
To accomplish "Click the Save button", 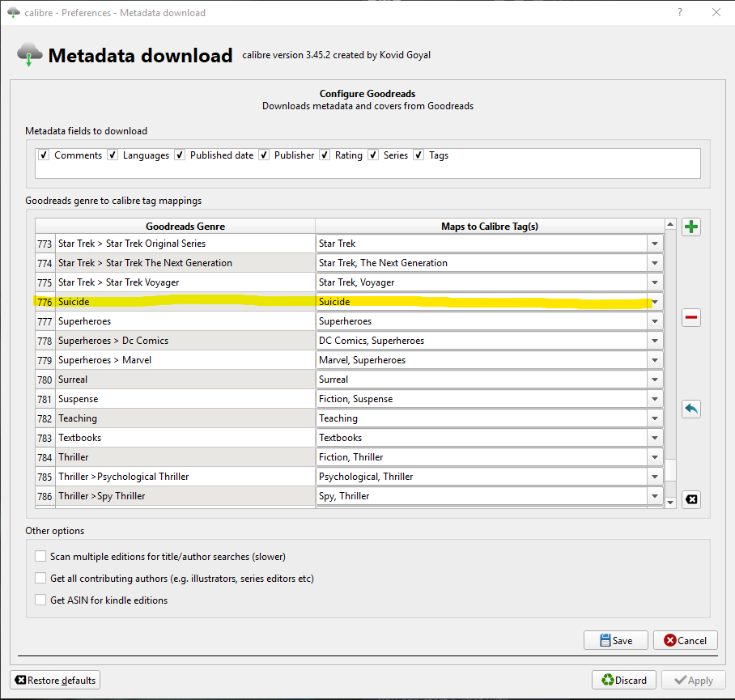I will coord(615,640).
